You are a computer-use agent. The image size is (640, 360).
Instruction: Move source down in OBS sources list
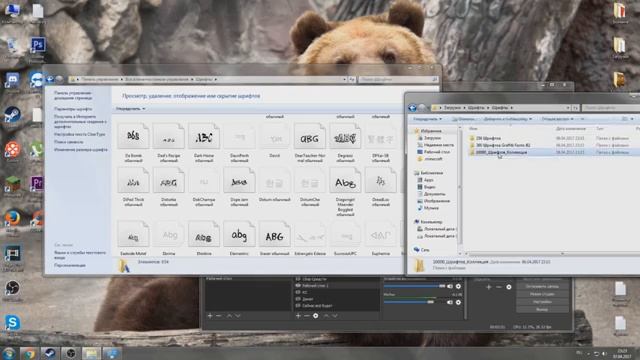click(x=335, y=316)
